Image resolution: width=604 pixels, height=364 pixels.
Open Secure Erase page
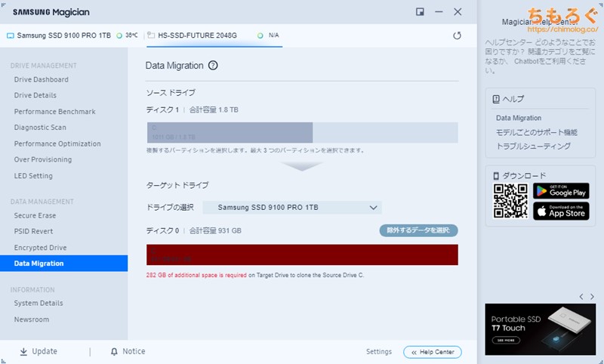point(35,215)
